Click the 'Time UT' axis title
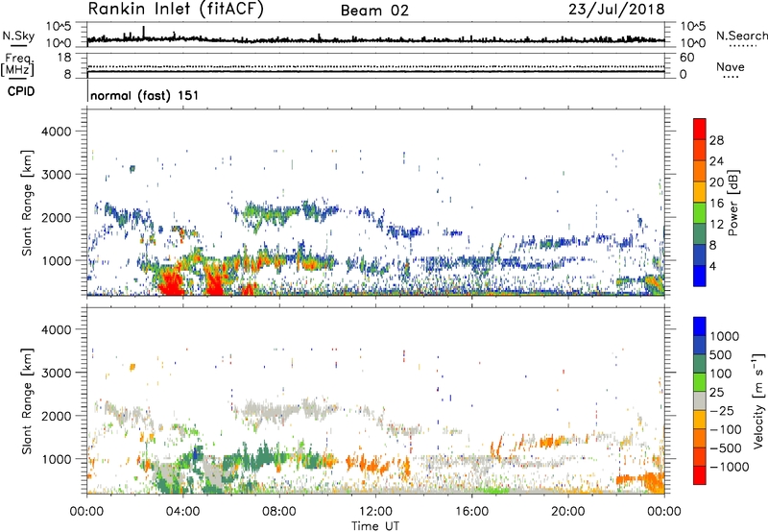 coord(375,526)
